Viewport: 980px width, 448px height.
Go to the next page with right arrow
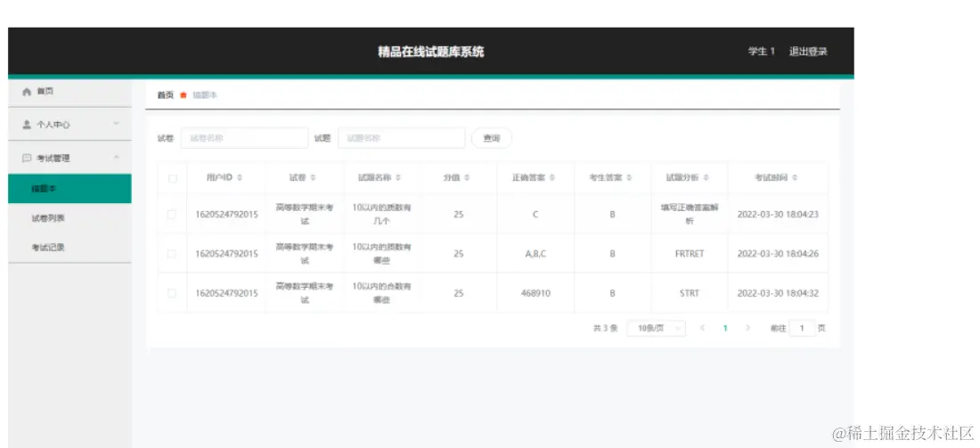(x=747, y=328)
